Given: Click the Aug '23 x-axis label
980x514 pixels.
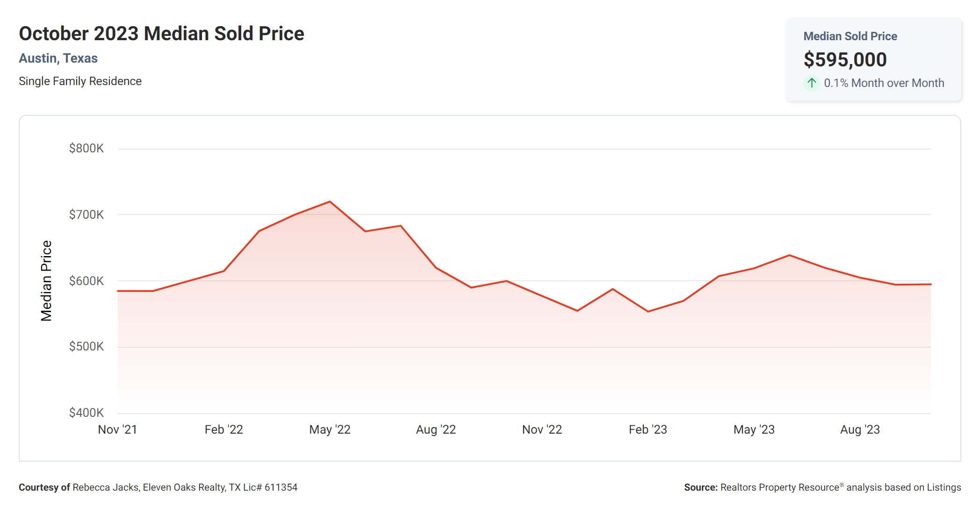Looking at the screenshot, I should pyautogui.click(x=860, y=430).
